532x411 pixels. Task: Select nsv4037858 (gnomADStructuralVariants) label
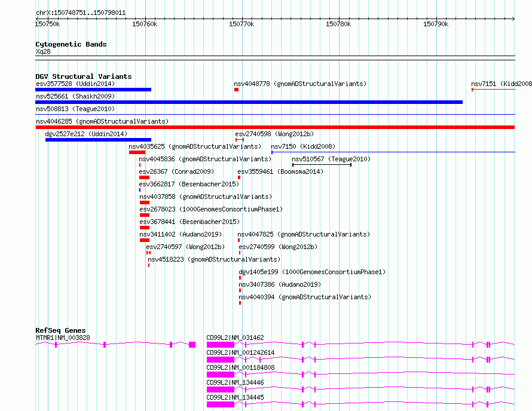point(206,197)
